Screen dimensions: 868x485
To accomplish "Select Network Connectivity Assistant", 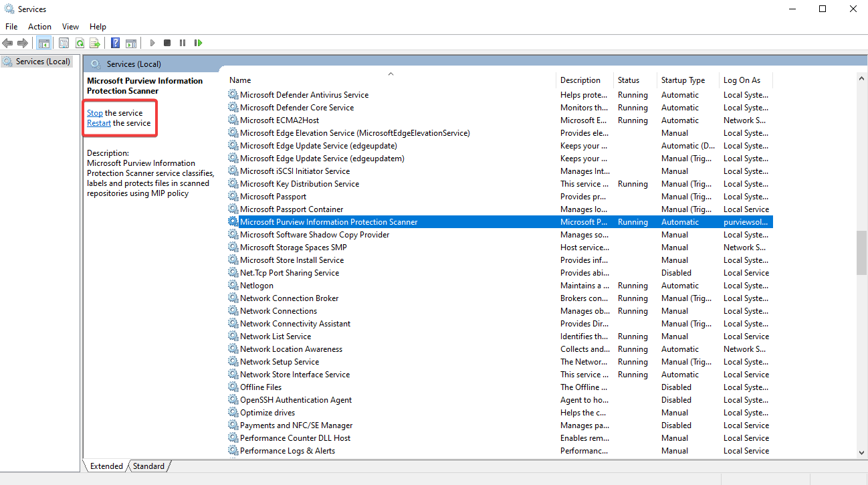I will 295,324.
